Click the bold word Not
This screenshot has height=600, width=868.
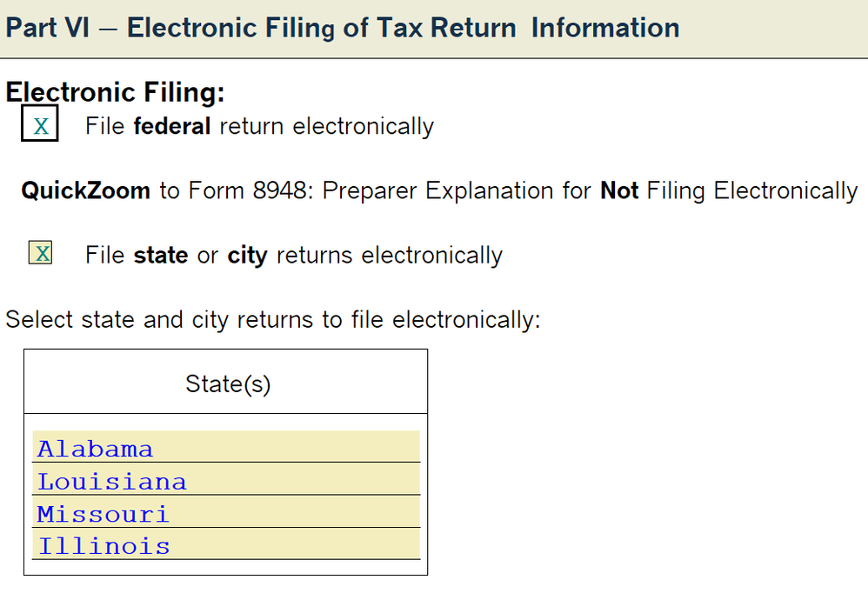(x=619, y=190)
